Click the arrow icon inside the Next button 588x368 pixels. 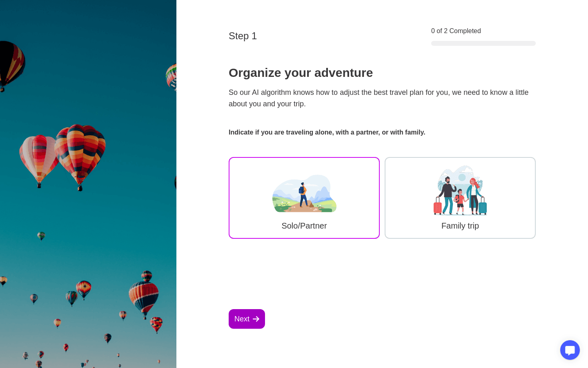tap(256, 319)
